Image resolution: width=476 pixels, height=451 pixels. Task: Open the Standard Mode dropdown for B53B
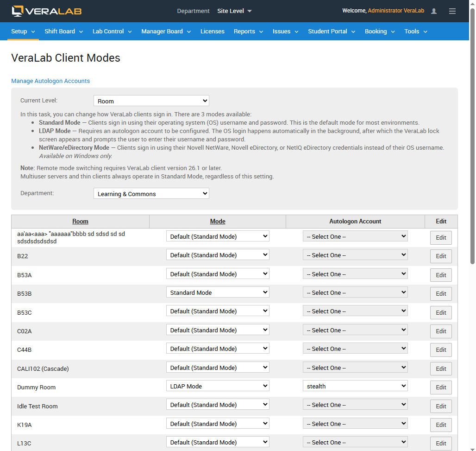tap(218, 292)
